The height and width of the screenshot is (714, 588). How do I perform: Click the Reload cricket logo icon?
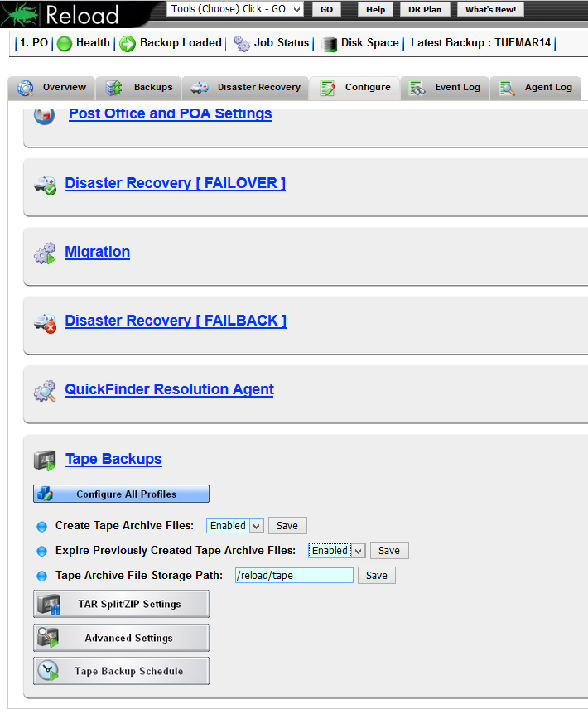[x=20, y=13]
